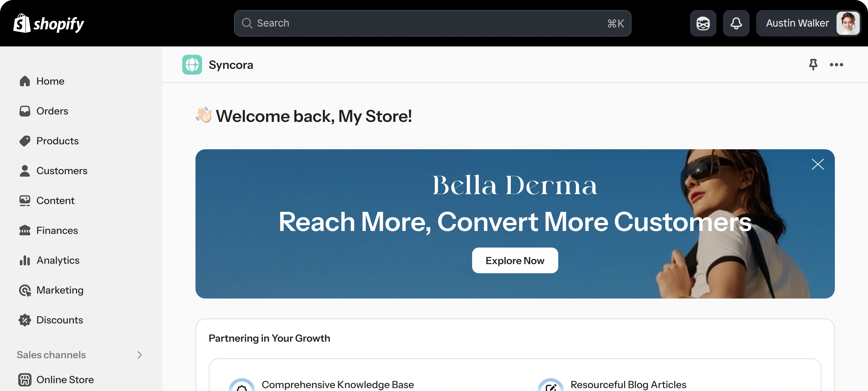Click the Analytics bar chart icon
This screenshot has height=391, width=868.
click(25, 260)
